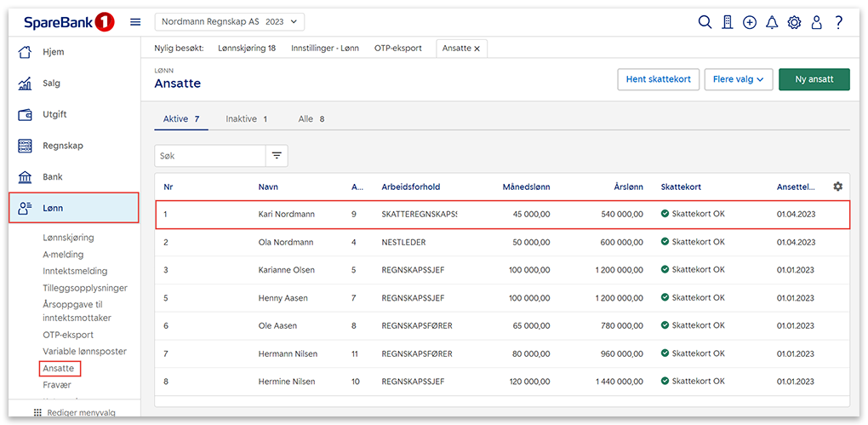Screen dimensions: 868x425
Task: Click in the Søk input field
Action: point(210,156)
